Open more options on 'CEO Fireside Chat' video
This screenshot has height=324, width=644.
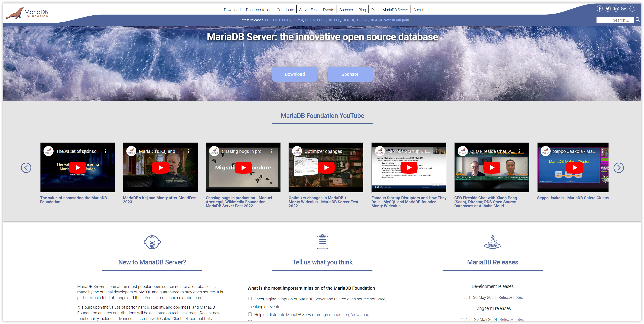(520, 151)
